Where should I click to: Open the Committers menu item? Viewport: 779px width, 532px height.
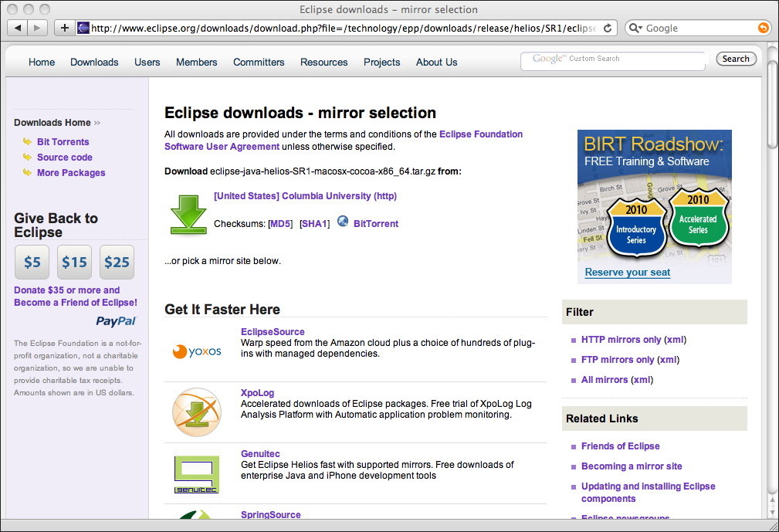click(x=259, y=62)
